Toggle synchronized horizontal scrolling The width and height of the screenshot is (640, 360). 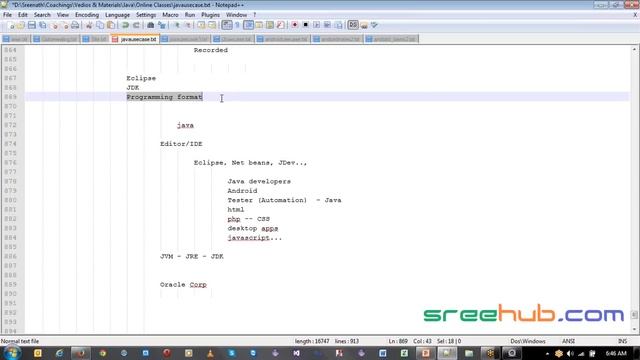(x=212, y=25)
